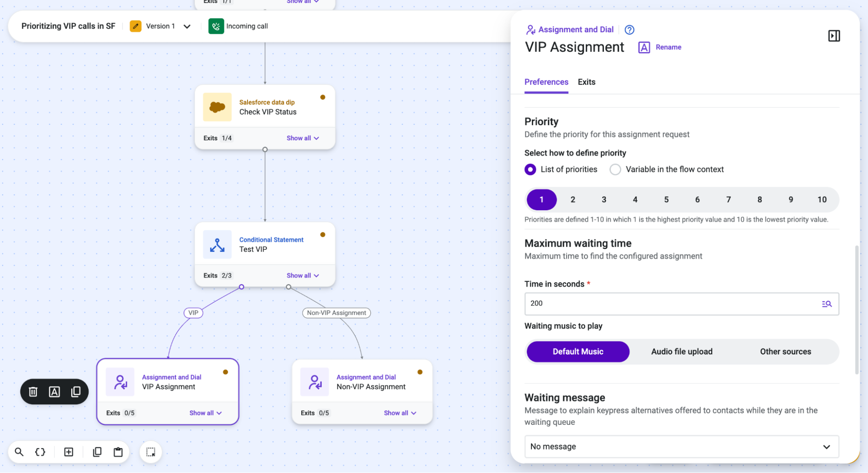The width and height of the screenshot is (868, 473).
Task: Click the Salesforce cloud icon on Check VIP Status
Action: (217, 107)
